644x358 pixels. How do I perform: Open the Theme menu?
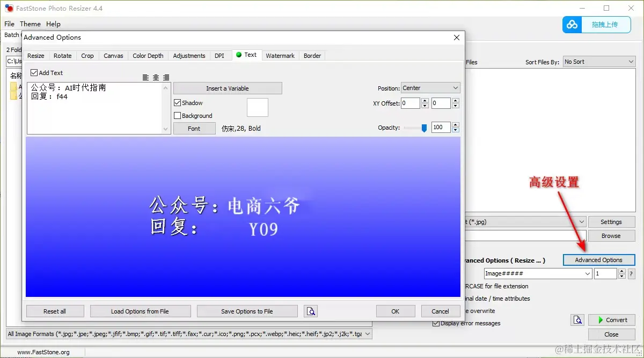click(30, 24)
